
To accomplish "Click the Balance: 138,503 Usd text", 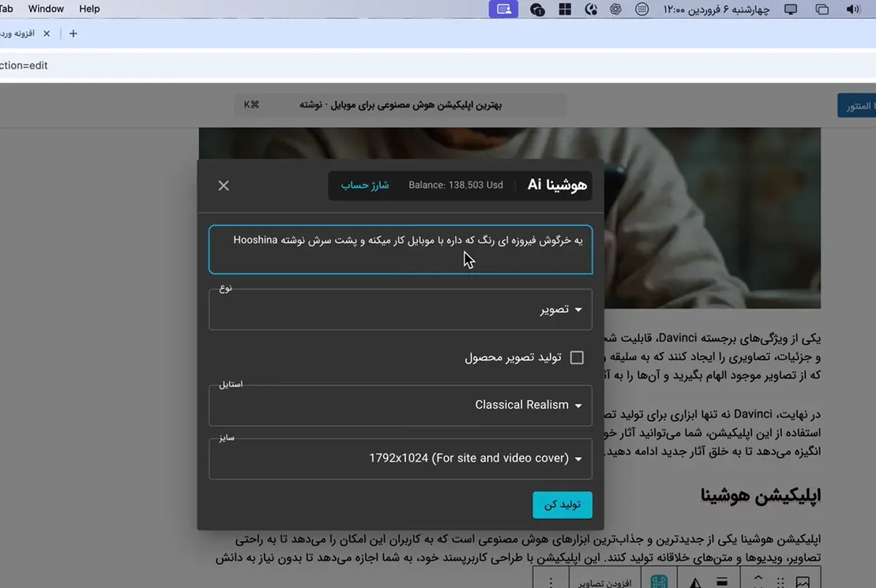I will click(455, 185).
